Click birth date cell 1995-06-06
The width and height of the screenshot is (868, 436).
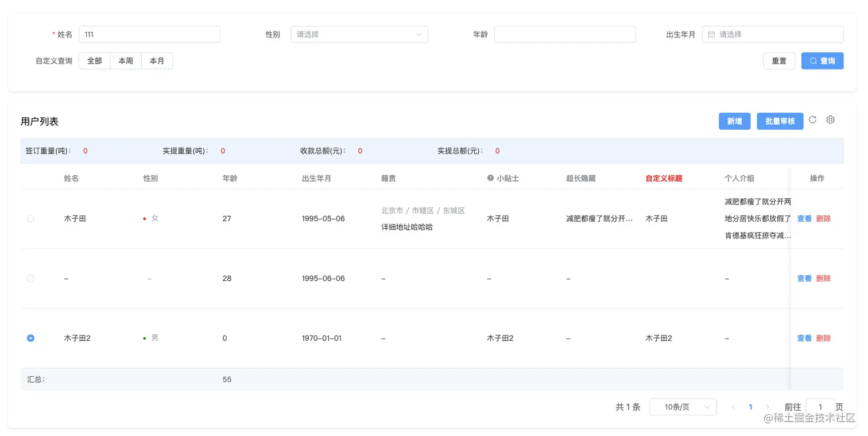tap(323, 278)
